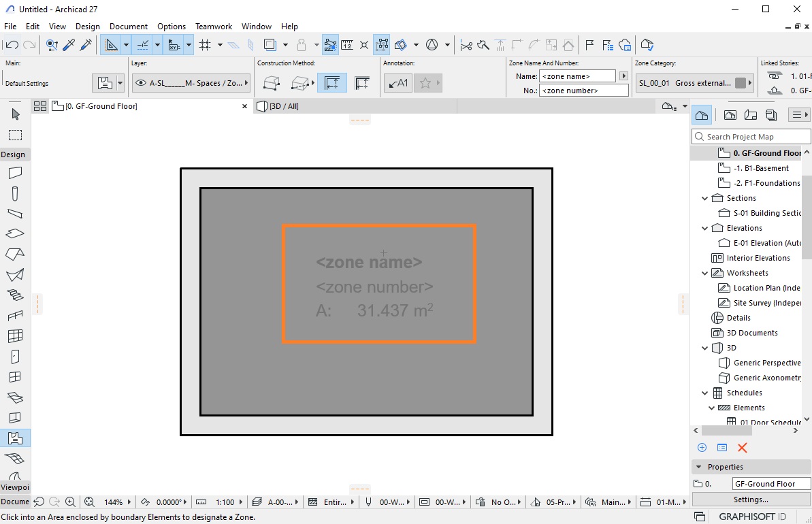Click the flag icon in toolbar
This screenshot has height=524, width=812.
(589, 45)
